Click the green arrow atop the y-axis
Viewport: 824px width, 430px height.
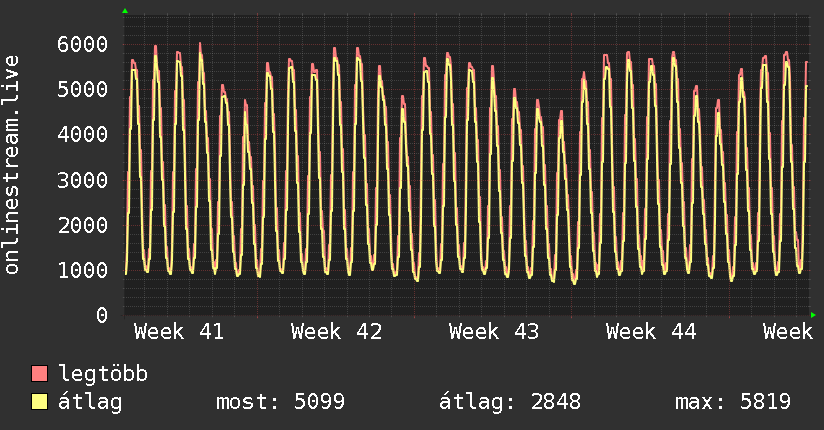[x=125, y=11]
